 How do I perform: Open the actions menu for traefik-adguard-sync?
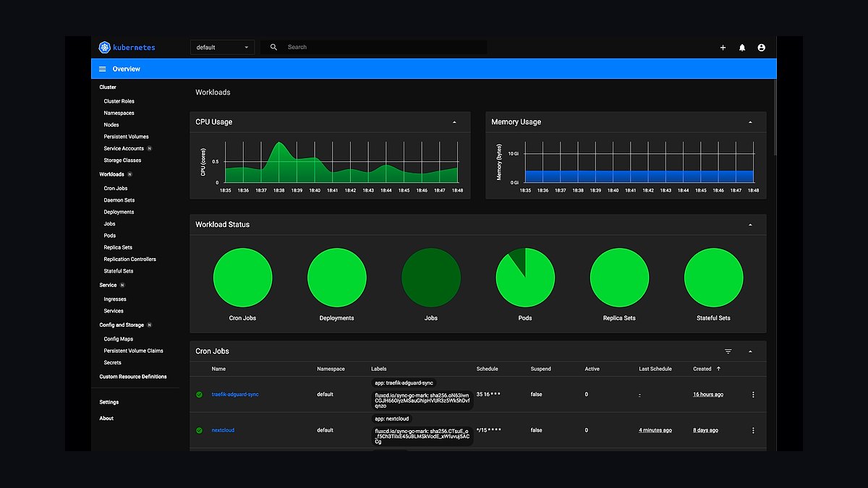point(753,395)
